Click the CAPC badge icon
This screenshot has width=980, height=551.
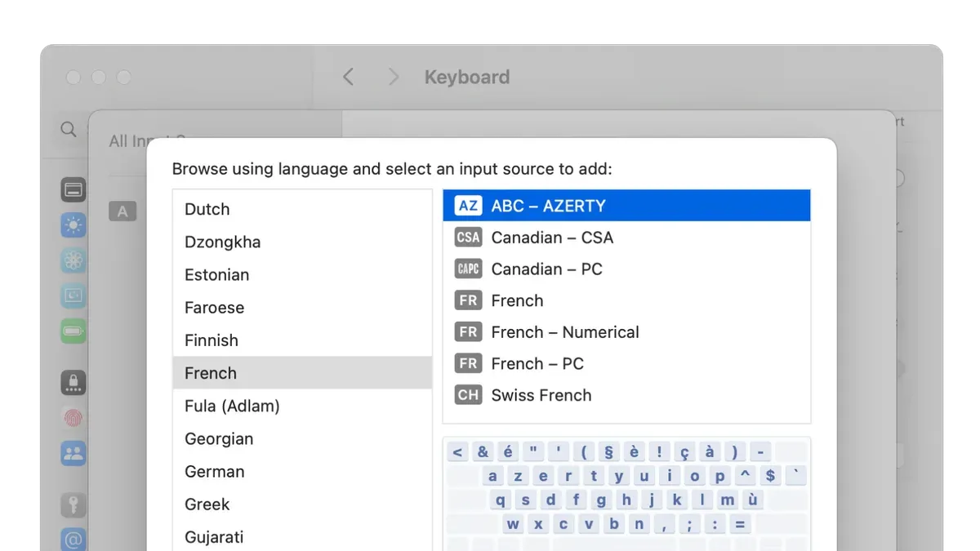click(468, 269)
